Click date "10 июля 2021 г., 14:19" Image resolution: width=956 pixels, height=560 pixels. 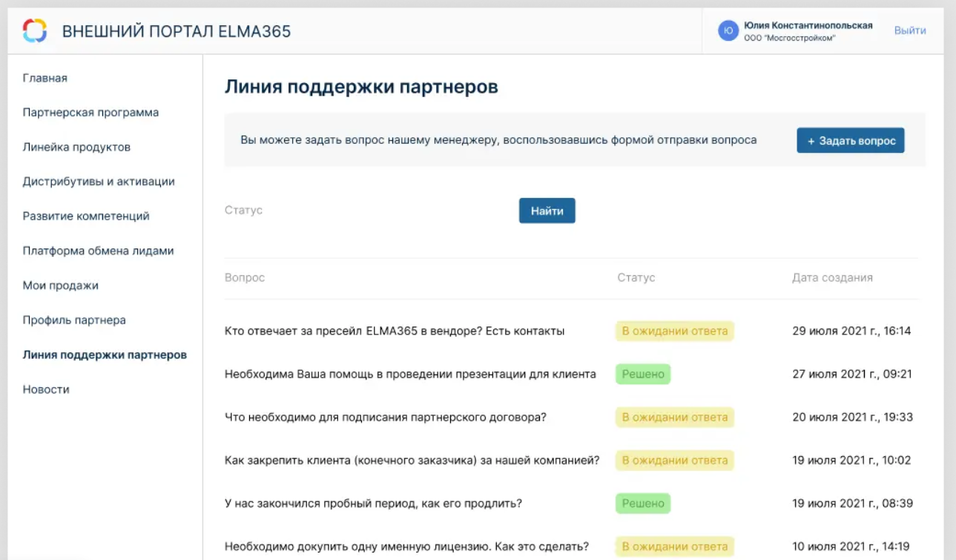(x=851, y=547)
